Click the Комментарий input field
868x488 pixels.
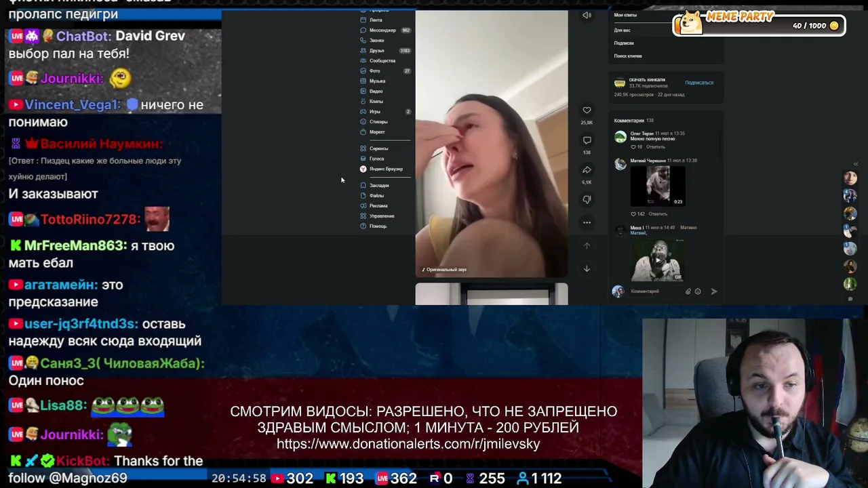[655, 291]
